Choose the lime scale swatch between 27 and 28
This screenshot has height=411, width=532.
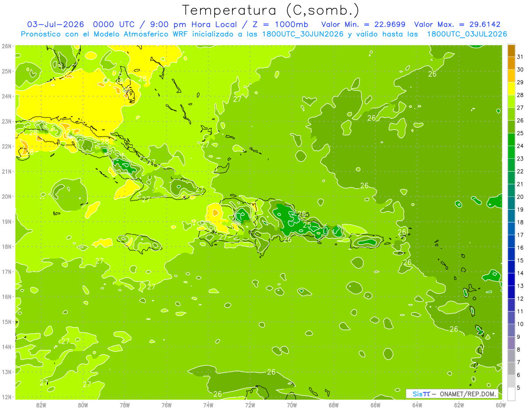[511, 102]
